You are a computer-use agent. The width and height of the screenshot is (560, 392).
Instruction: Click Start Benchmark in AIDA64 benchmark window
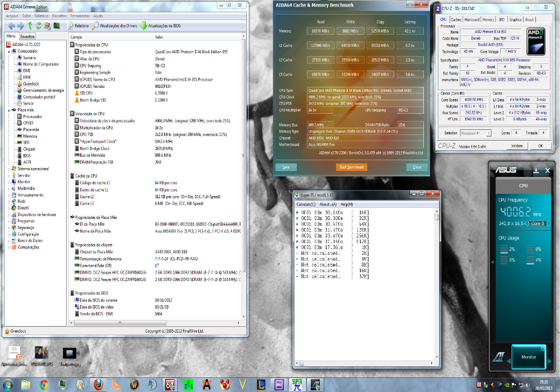click(352, 167)
